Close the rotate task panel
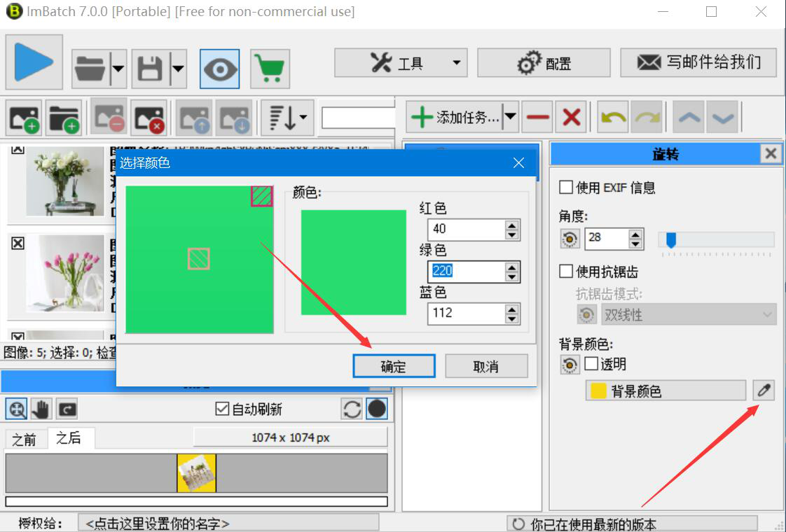 tap(771, 153)
